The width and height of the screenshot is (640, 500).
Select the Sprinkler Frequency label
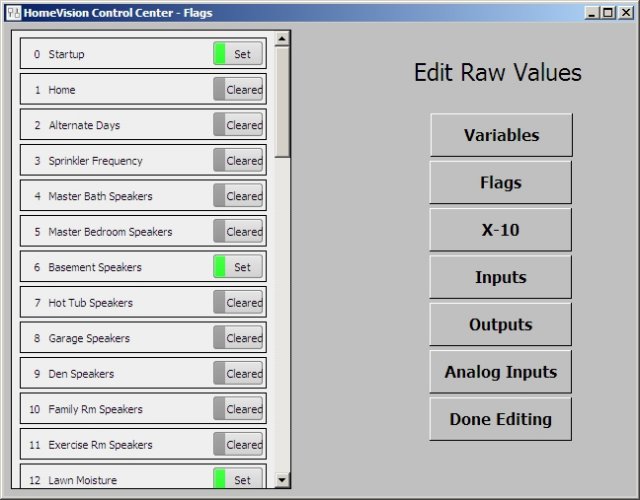point(96,161)
